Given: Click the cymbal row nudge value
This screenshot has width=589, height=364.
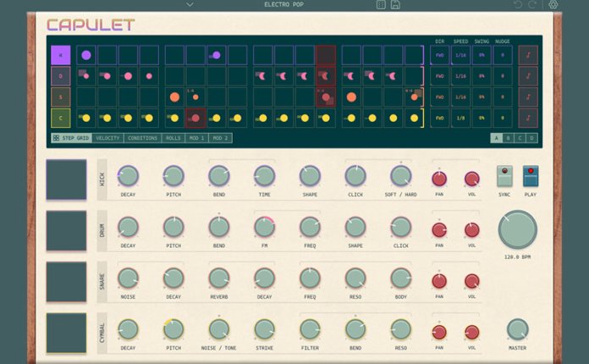Looking at the screenshot, I should 503,119.
